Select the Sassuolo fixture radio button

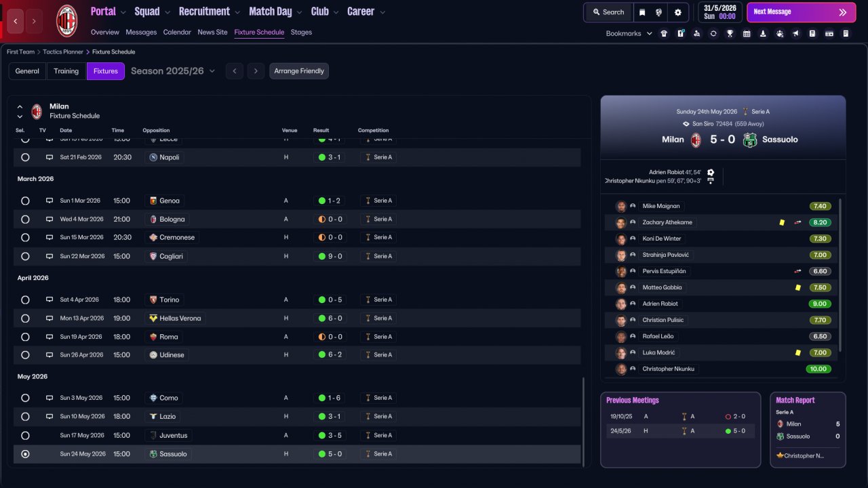[x=25, y=454]
